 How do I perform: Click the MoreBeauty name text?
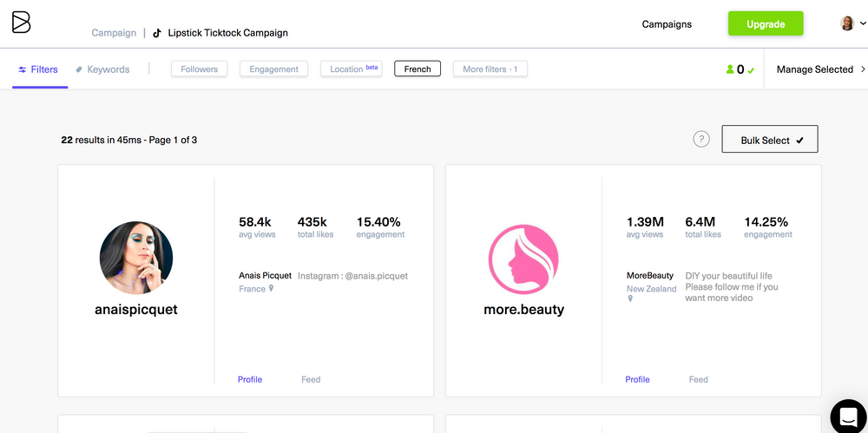click(650, 275)
